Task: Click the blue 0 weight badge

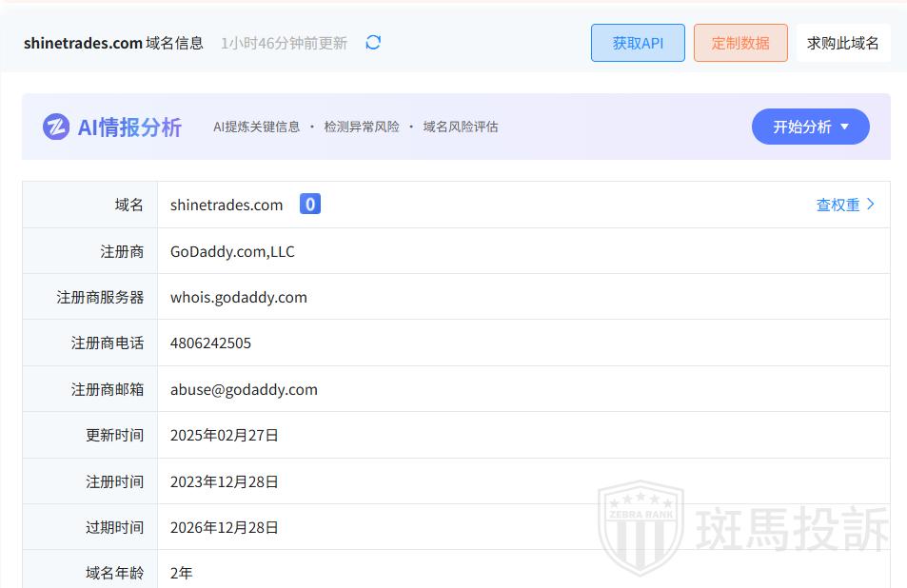Action: (310, 205)
